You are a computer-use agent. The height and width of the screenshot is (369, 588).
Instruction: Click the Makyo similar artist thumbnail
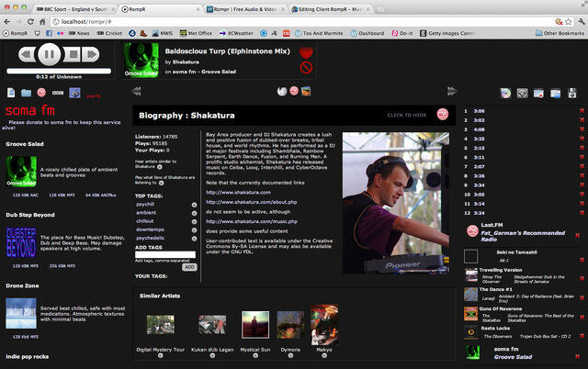point(324,324)
